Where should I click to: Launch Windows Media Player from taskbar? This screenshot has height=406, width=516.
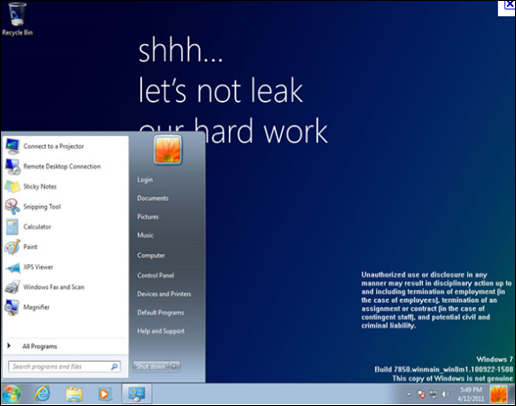pos(104,394)
